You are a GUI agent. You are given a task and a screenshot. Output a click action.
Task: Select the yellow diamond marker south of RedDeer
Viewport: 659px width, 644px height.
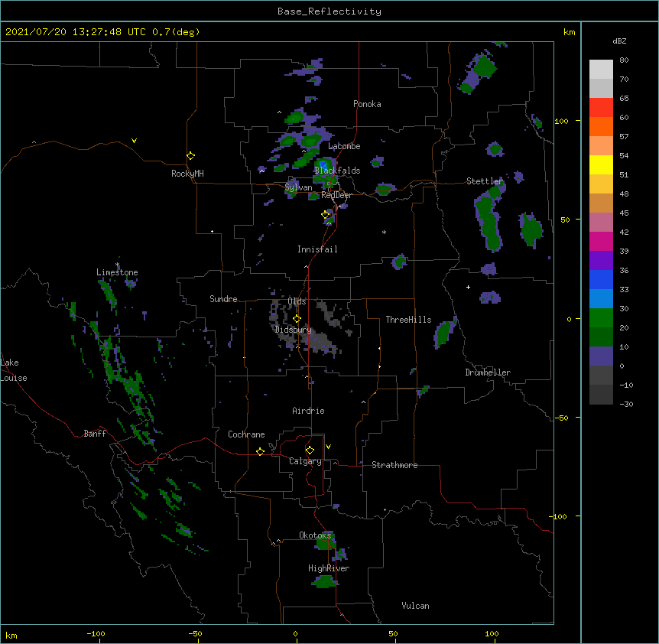326,215
